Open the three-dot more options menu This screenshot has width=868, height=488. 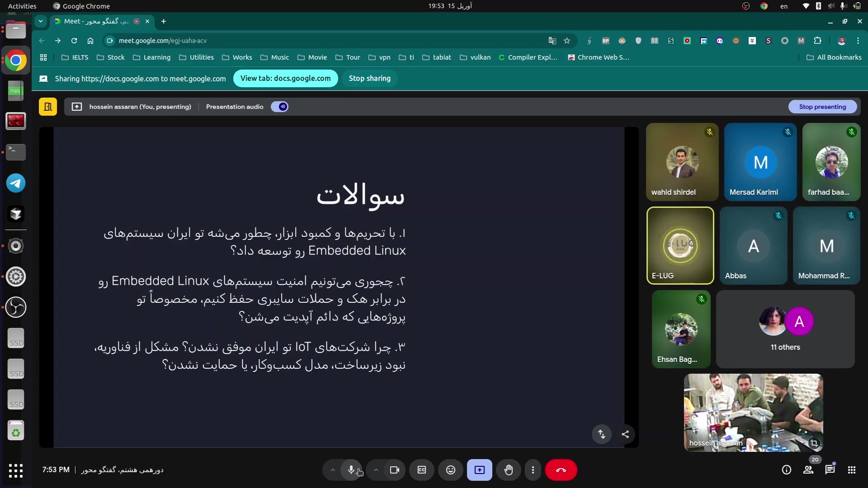point(533,470)
